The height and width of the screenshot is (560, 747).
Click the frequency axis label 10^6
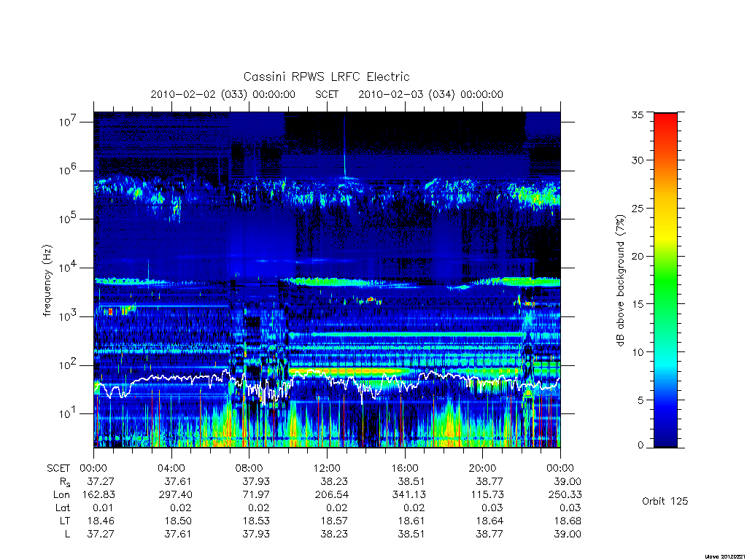(x=68, y=170)
